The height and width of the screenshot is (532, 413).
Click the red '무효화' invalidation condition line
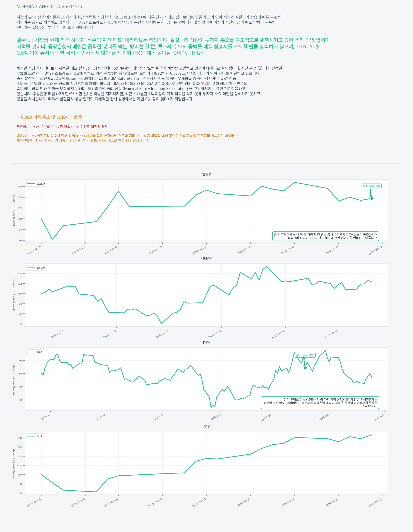[62, 127]
